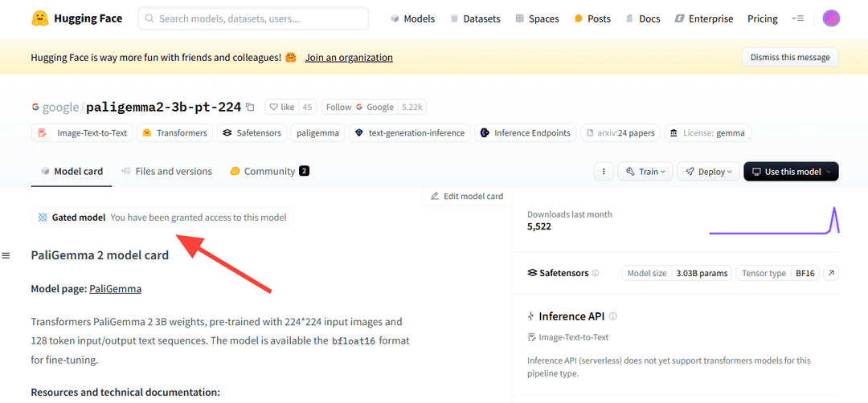Open Safetensors viewer arrow icon
Viewport: 868px width, 403px height.
tap(831, 273)
